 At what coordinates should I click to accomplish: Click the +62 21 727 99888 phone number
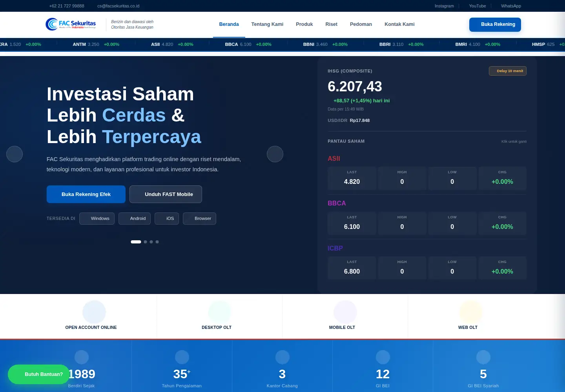[x=67, y=6]
